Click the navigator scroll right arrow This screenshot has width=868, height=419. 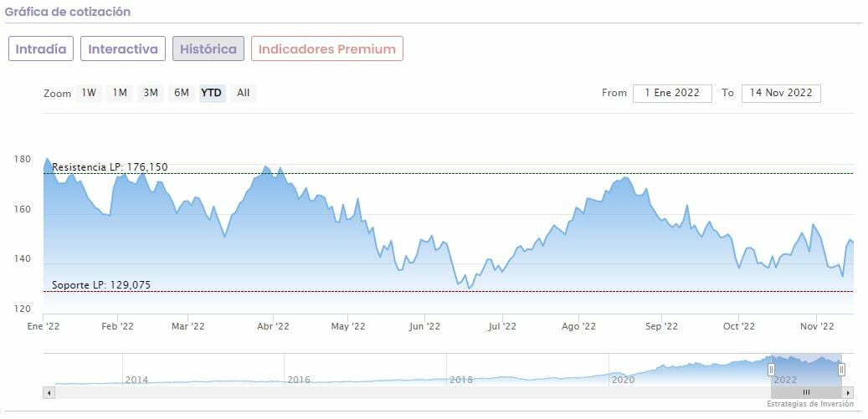coord(848,392)
